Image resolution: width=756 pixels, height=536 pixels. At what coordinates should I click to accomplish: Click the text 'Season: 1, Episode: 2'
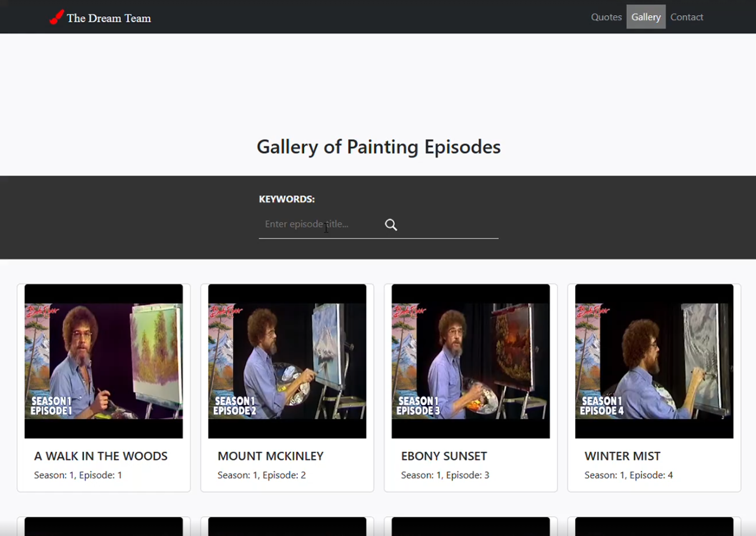point(262,475)
